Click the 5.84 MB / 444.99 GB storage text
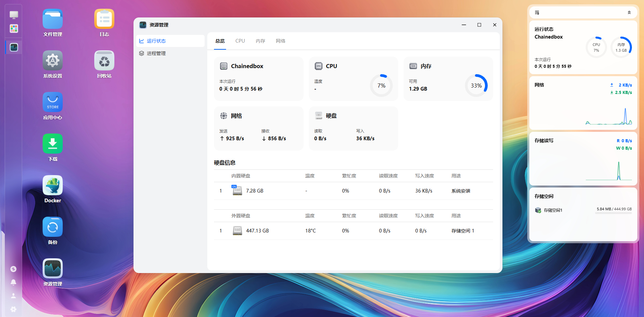The height and width of the screenshot is (317, 644). point(614,209)
